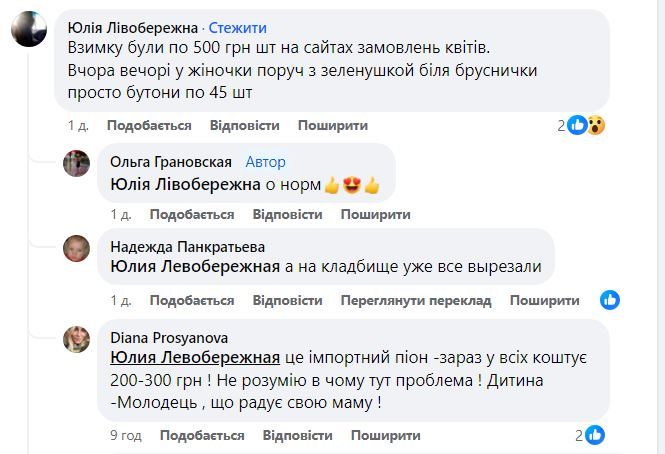665x454 pixels.
Task: Click the 9 год timestamp on Diana's comment
Action: (x=126, y=436)
